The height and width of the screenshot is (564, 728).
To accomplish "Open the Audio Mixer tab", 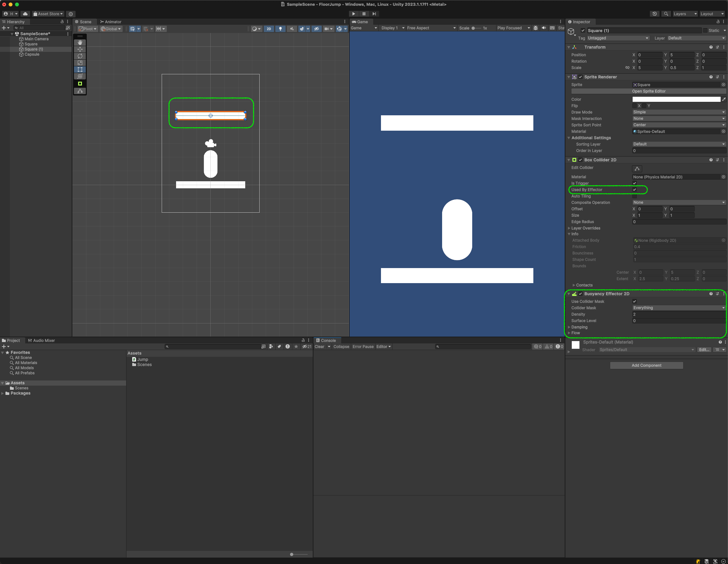I will point(41,340).
